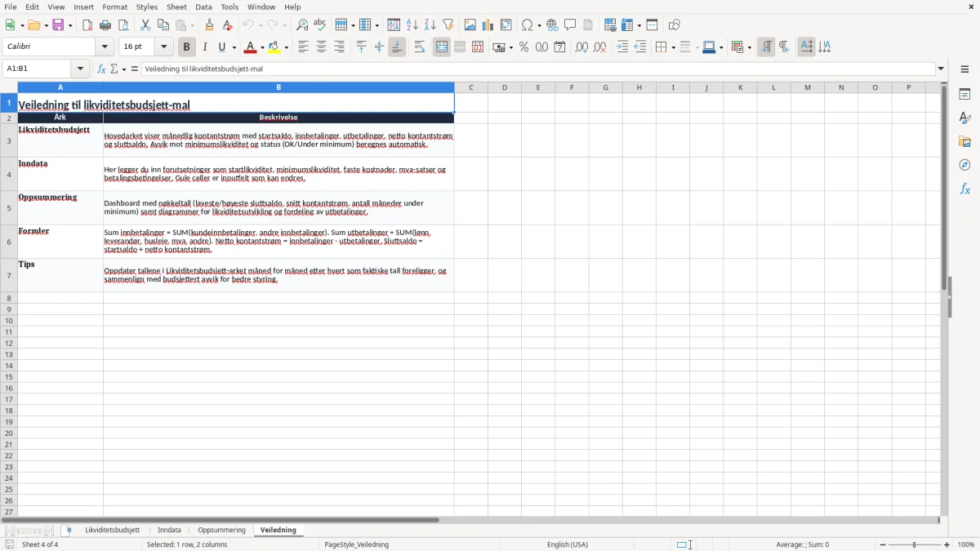Click the Define Print Area icon

click(x=610, y=25)
